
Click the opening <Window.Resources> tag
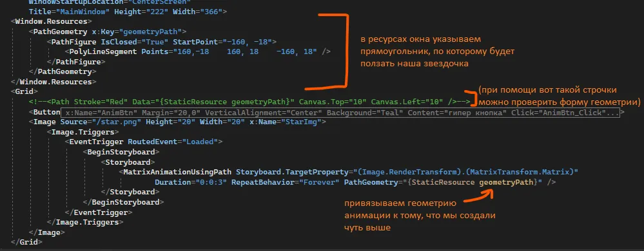coord(52,21)
